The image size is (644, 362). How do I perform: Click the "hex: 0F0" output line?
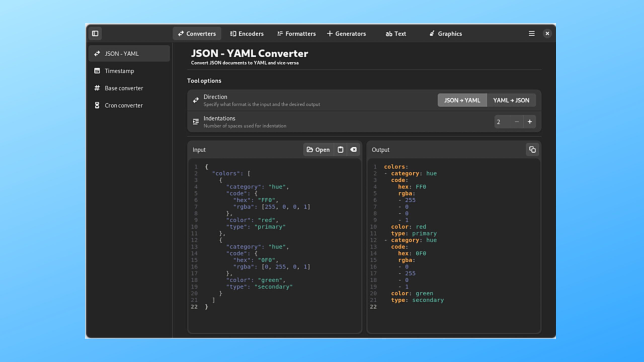(412, 253)
